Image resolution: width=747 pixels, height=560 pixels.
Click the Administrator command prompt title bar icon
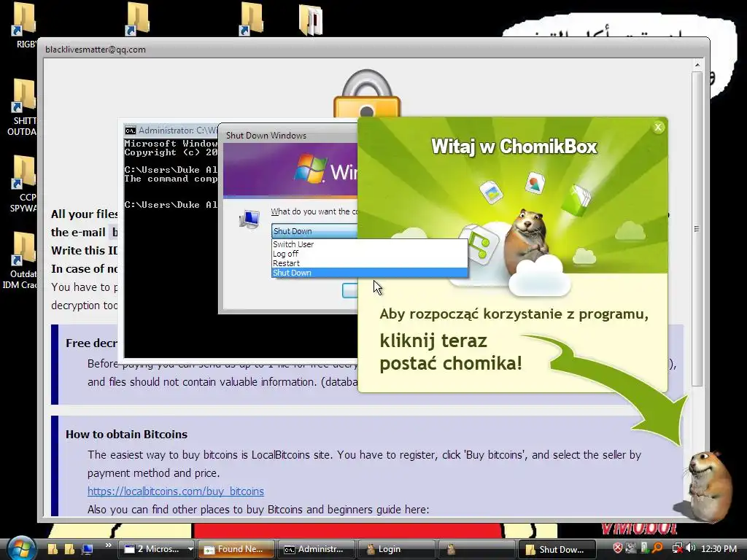pyautogui.click(x=130, y=131)
